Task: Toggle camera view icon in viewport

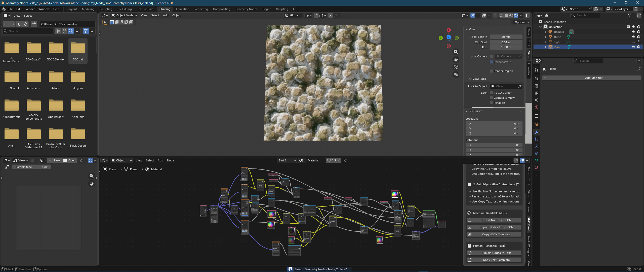Action: 456,67
